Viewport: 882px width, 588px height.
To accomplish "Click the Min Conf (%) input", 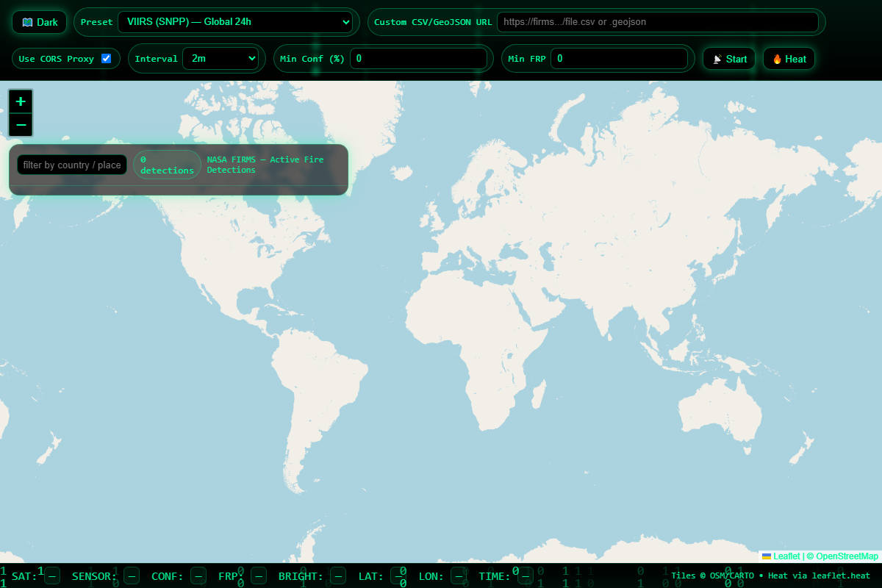I will coord(418,59).
